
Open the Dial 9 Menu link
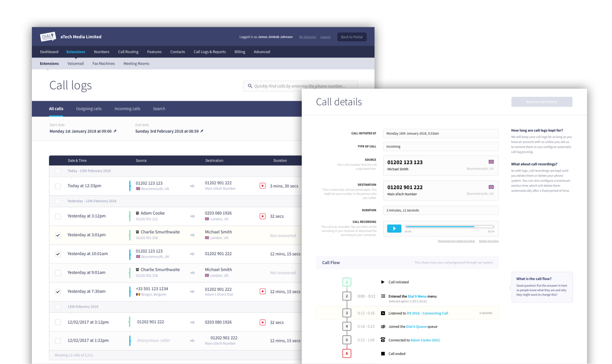(417, 296)
